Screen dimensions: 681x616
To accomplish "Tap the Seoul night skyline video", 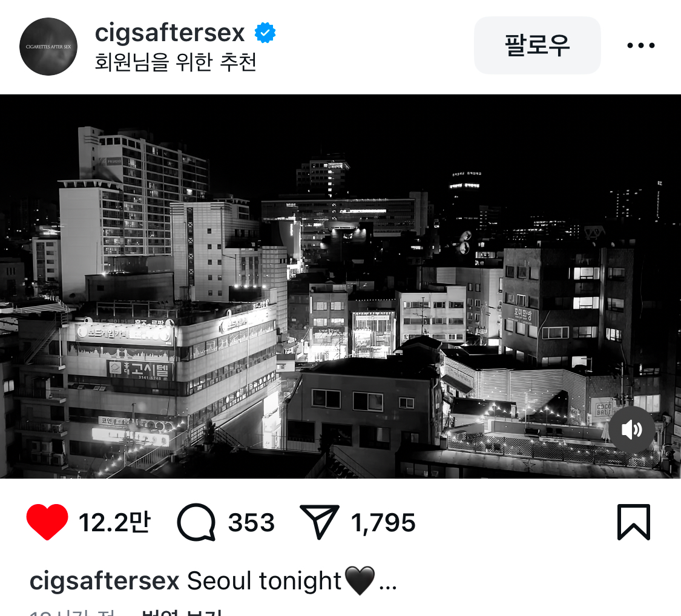I will tap(340, 286).
